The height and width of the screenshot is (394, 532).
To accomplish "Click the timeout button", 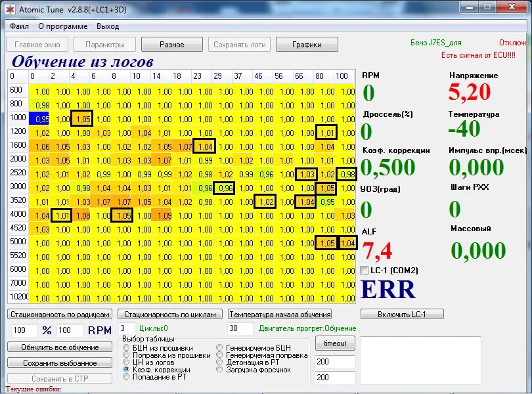I will (334, 343).
